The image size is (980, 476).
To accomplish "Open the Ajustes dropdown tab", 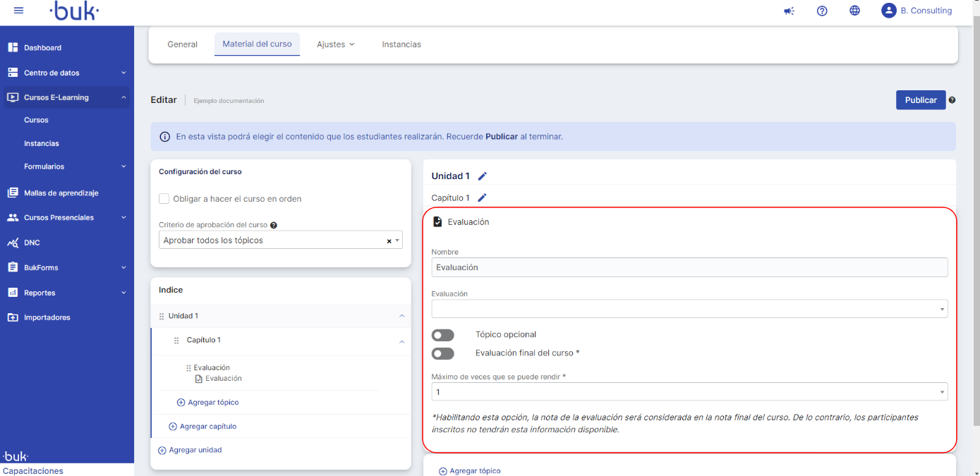I will pyautogui.click(x=335, y=44).
